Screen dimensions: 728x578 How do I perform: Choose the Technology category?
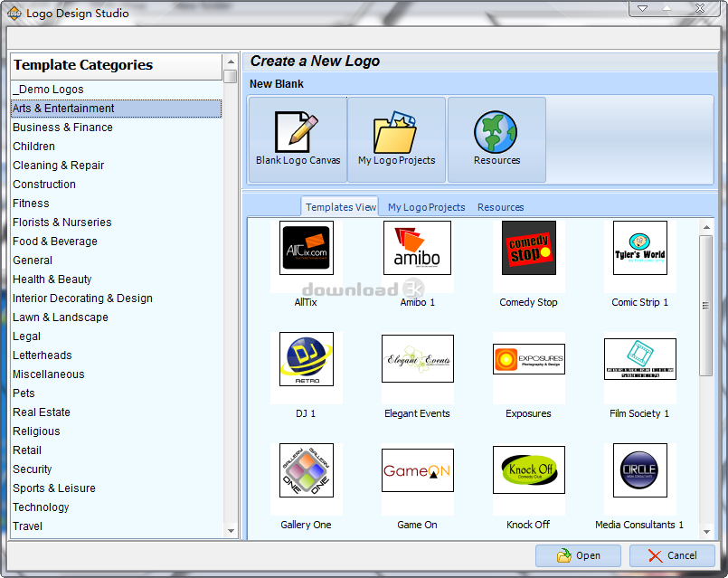tap(117, 507)
